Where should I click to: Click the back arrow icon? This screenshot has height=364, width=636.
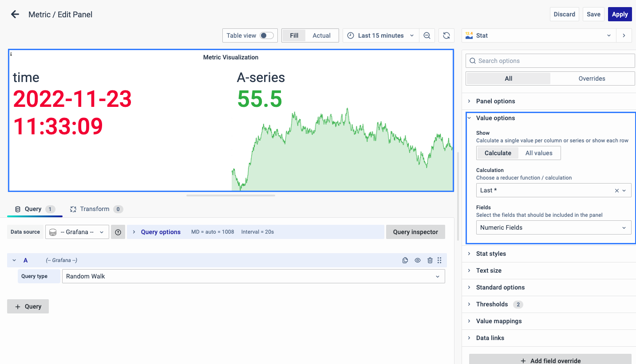(x=15, y=14)
